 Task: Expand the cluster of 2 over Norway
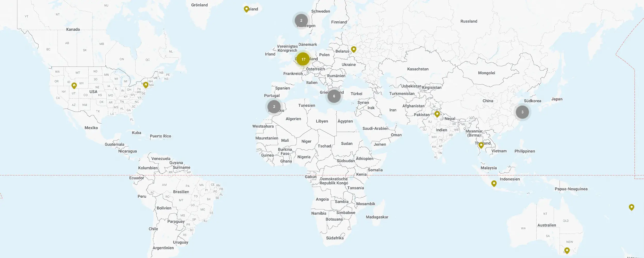[301, 20]
